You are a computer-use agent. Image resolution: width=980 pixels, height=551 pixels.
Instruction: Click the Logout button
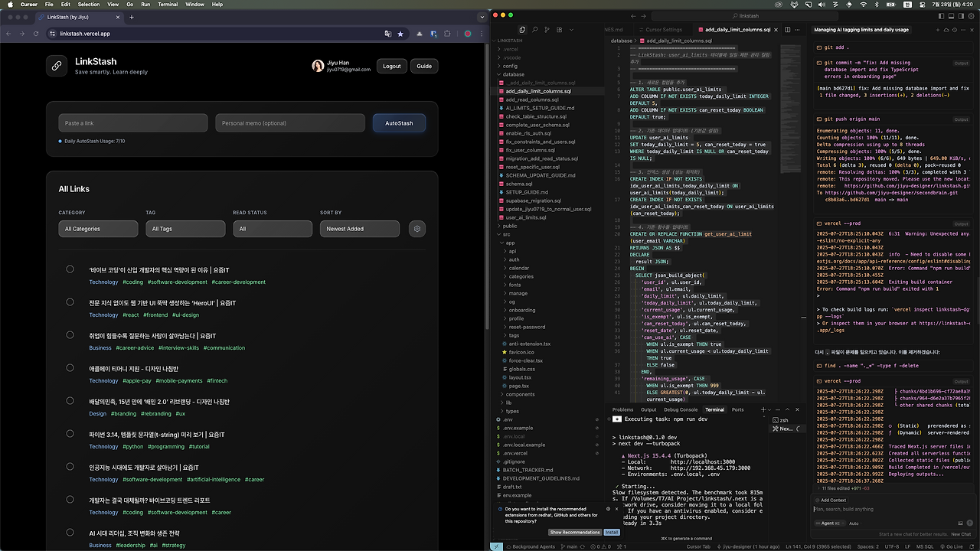pos(392,66)
